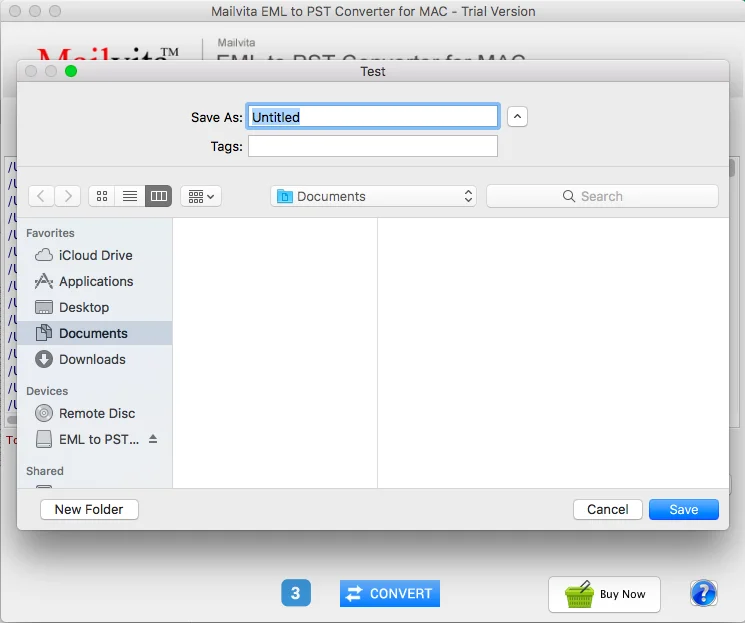Click the green zoom button of Test dialog
This screenshot has width=745, height=623.
[x=71, y=71]
